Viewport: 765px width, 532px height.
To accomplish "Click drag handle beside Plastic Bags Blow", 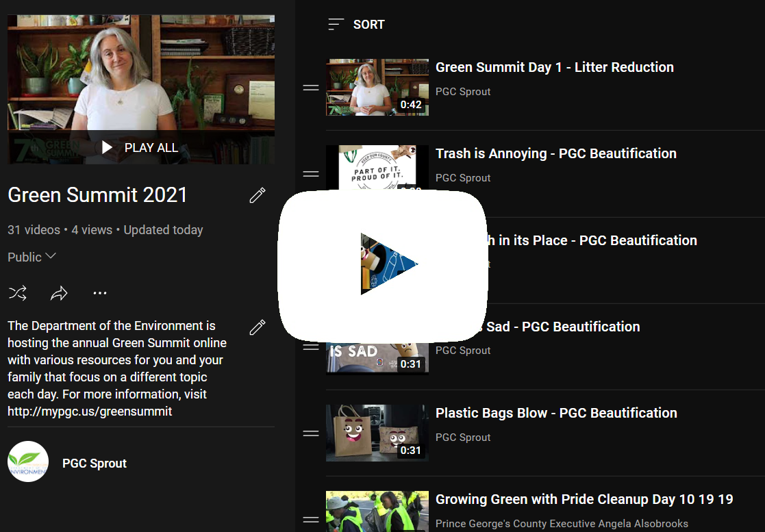I will (311, 433).
